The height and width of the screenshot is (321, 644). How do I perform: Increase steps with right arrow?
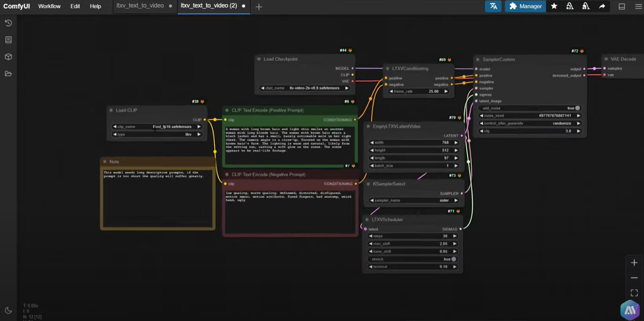(455, 236)
